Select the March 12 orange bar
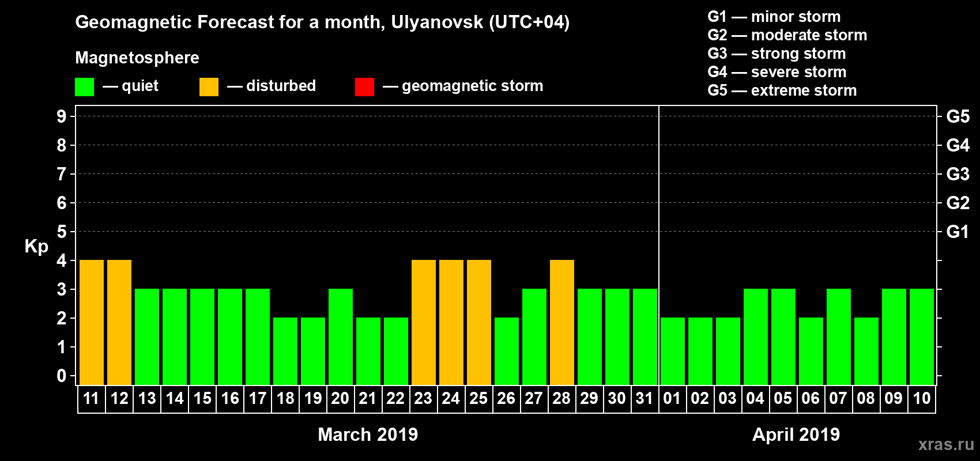Image resolution: width=980 pixels, height=461 pixels. pos(119,323)
